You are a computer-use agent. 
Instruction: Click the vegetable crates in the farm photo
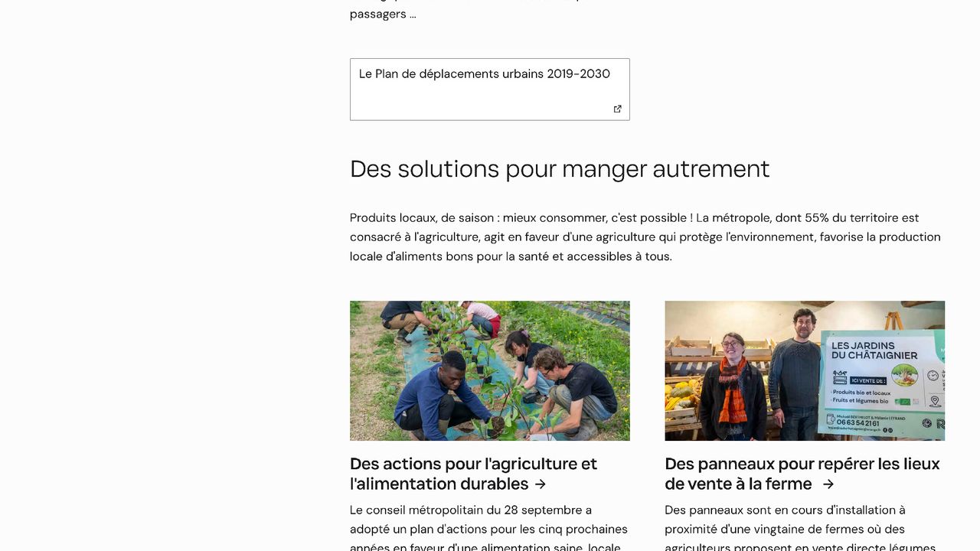tap(681, 383)
